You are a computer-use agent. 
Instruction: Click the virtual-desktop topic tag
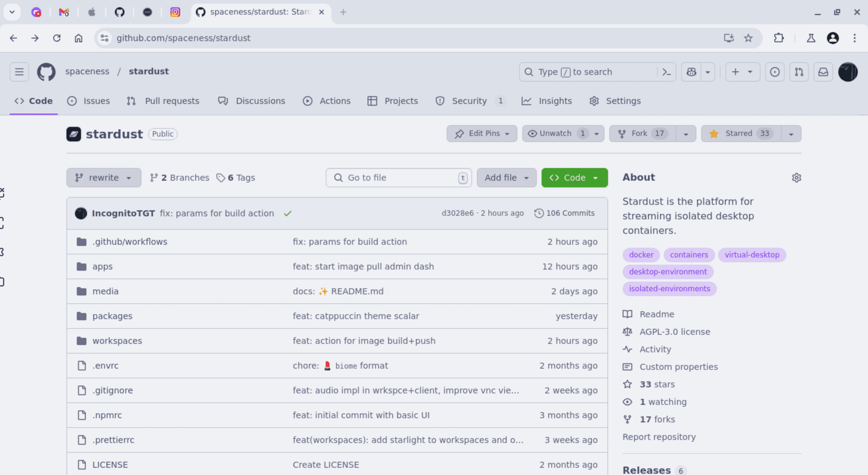pos(752,255)
